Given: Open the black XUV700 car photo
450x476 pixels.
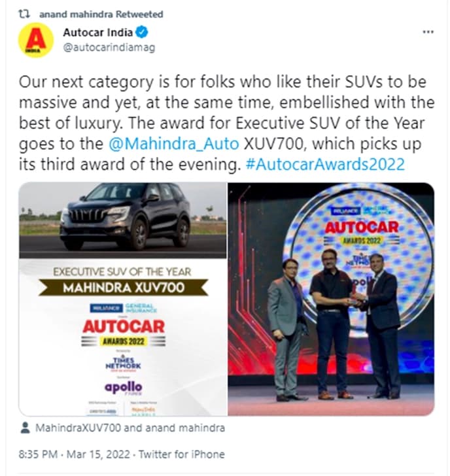Looking at the screenshot, I should 123,220.
